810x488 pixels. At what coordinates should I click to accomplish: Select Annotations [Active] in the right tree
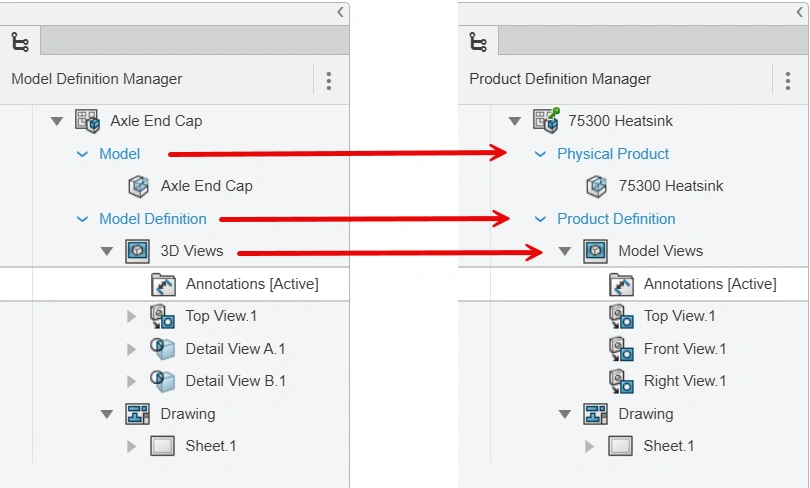[710, 284]
